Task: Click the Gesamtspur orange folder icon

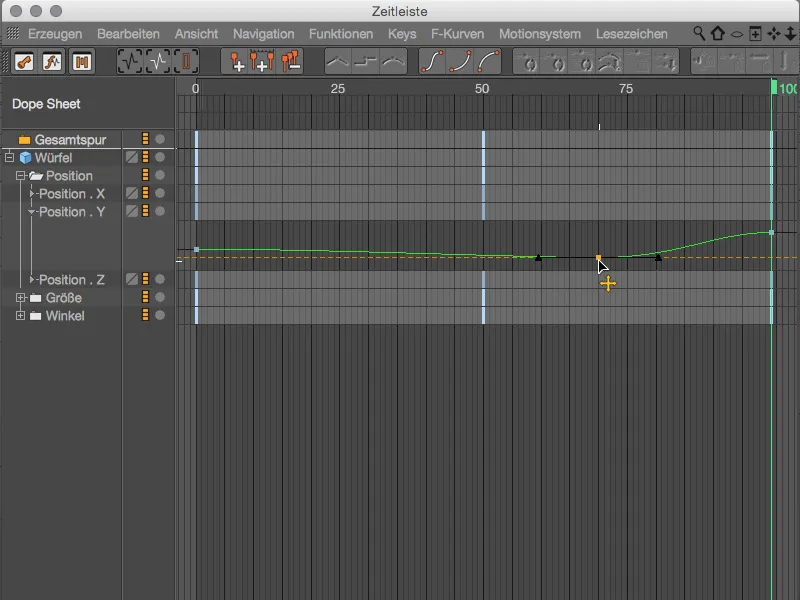Action: tap(24, 140)
